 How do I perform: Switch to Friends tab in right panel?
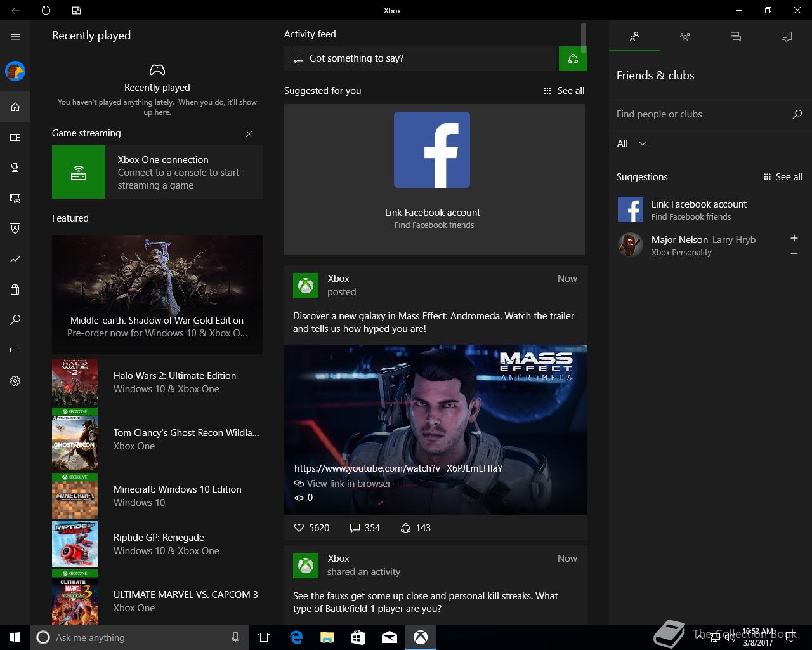click(634, 37)
